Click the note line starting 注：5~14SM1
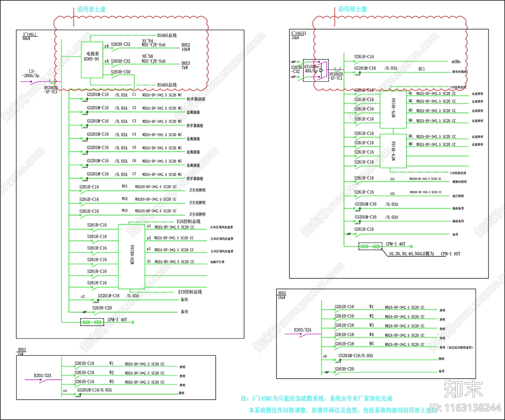This screenshot has height=420, width=505. (317, 399)
